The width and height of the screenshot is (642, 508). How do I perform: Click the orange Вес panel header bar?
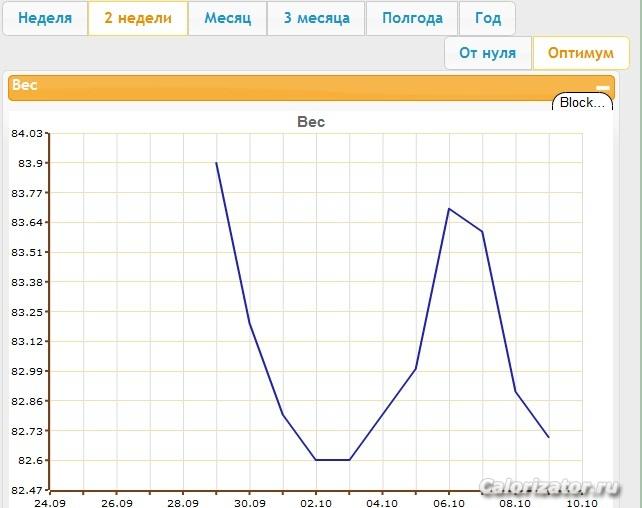pos(300,87)
